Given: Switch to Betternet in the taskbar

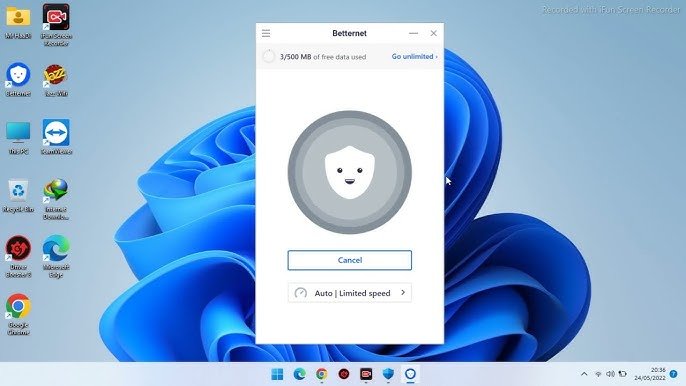Looking at the screenshot, I should tap(410, 374).
